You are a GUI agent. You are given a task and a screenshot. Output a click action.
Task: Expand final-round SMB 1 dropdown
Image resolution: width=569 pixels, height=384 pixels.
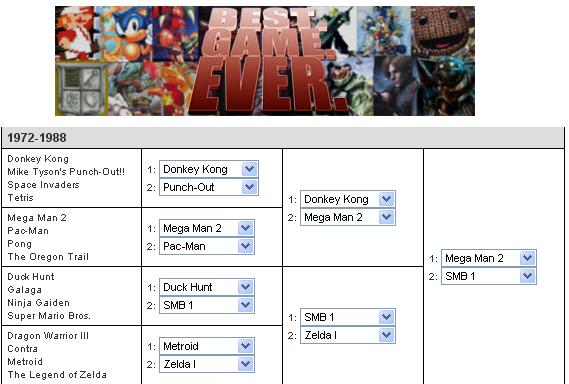(489, 277)
